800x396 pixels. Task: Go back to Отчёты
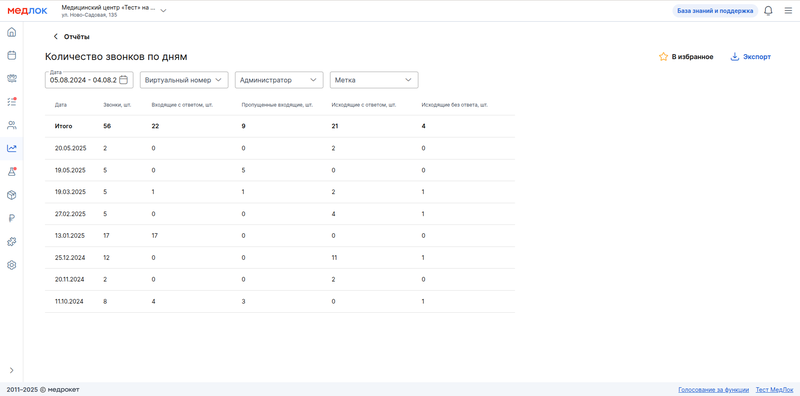[x=71, y=37]
